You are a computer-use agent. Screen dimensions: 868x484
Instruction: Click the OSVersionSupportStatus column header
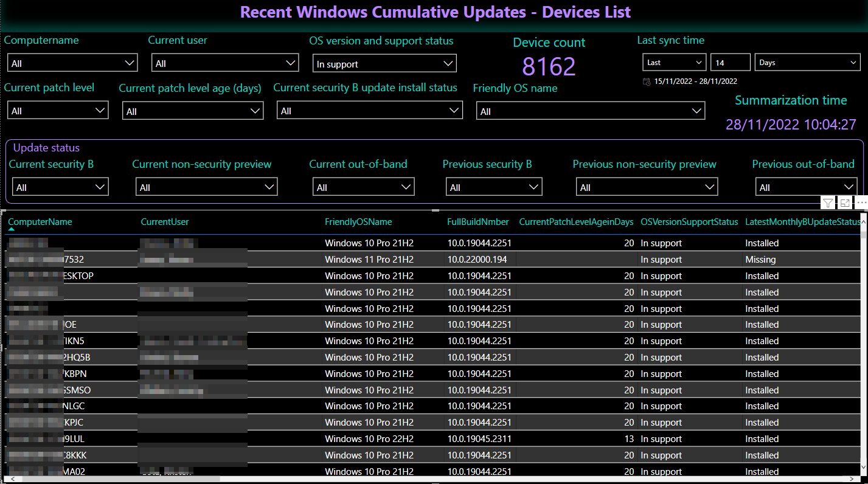pos(689,222)
